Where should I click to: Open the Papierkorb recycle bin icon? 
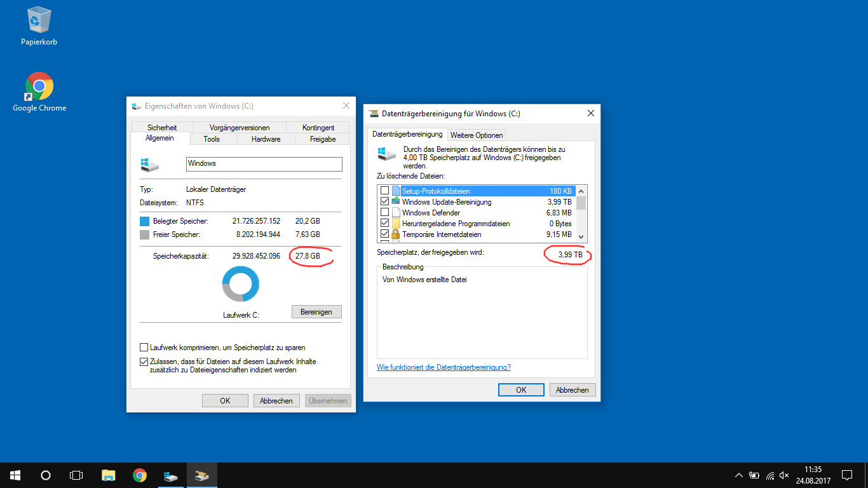(x=39, y=27)
